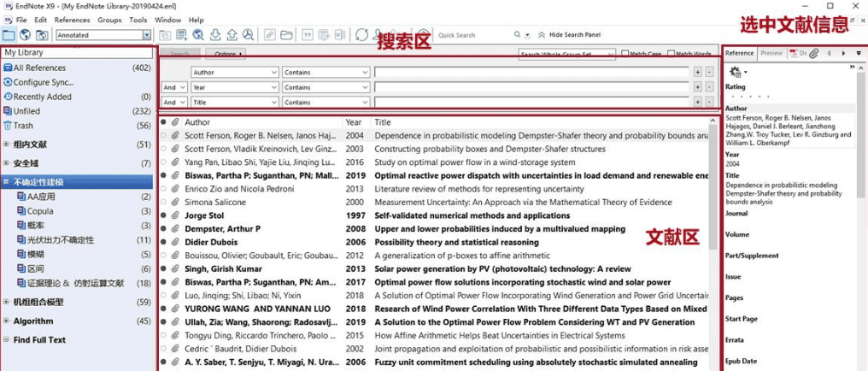Click Copy to Local Library toolbar icon
Screen dimensions: 868x371
pyautogui.click(x=166, y=35)
